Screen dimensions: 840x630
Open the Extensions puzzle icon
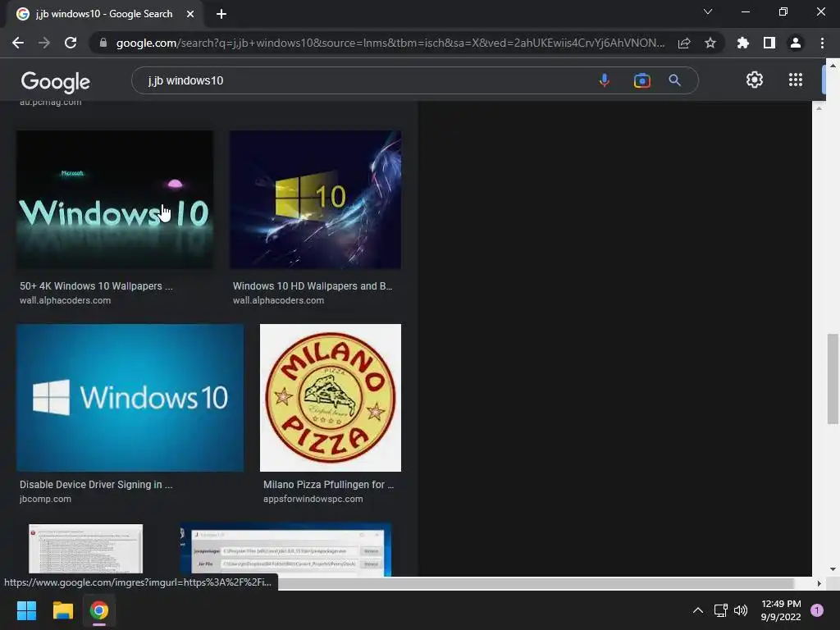pos(742,43)
